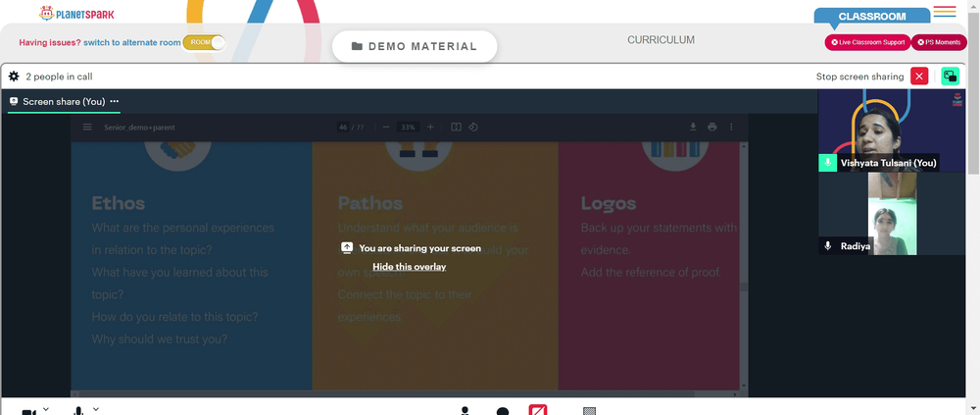980x415 pixels.
Task: Click switch to alternate room link
Action: point(132,42)
